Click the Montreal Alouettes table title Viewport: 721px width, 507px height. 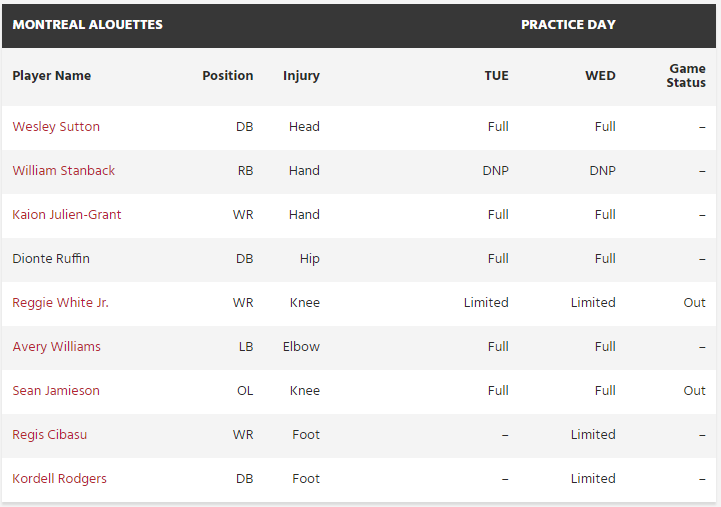tap(87, 25)
